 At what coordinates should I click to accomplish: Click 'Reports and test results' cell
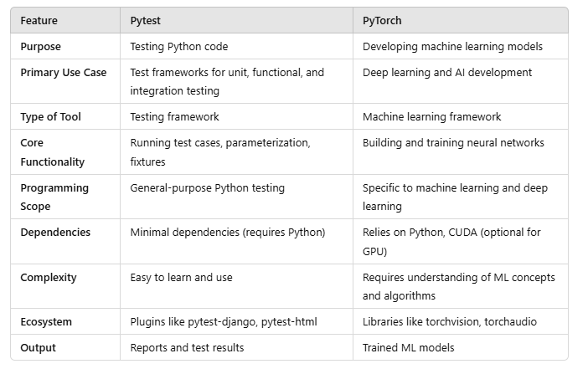tap(187, 348)
